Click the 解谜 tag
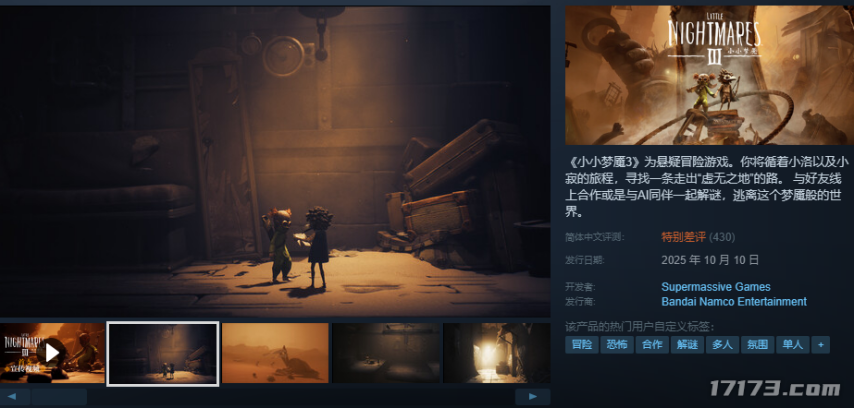The image size is (854, 408). pos(687,344)
